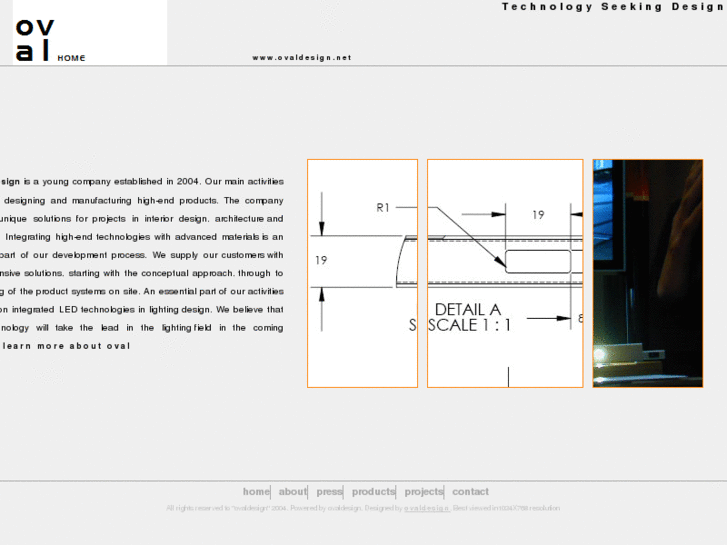Screen dimensions: 727x545
Task: Click 'Technology Seeking Design' tagline
Action: [x=614, y=6]
